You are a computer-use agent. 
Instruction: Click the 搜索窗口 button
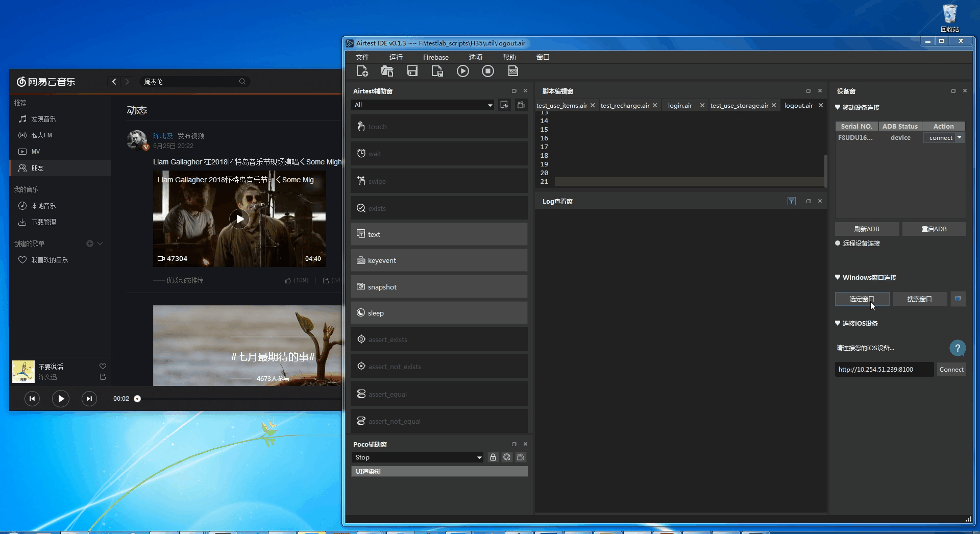click(919, 299)
